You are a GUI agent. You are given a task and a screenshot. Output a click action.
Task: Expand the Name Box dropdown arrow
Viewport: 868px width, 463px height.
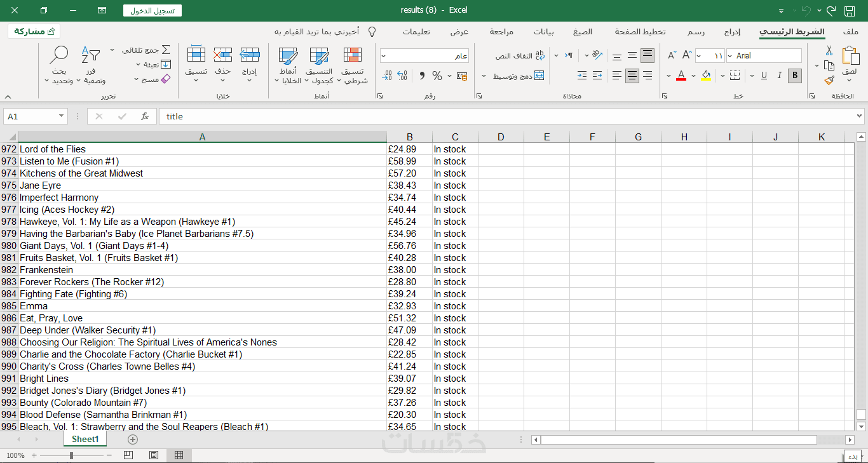coord(62,116)
